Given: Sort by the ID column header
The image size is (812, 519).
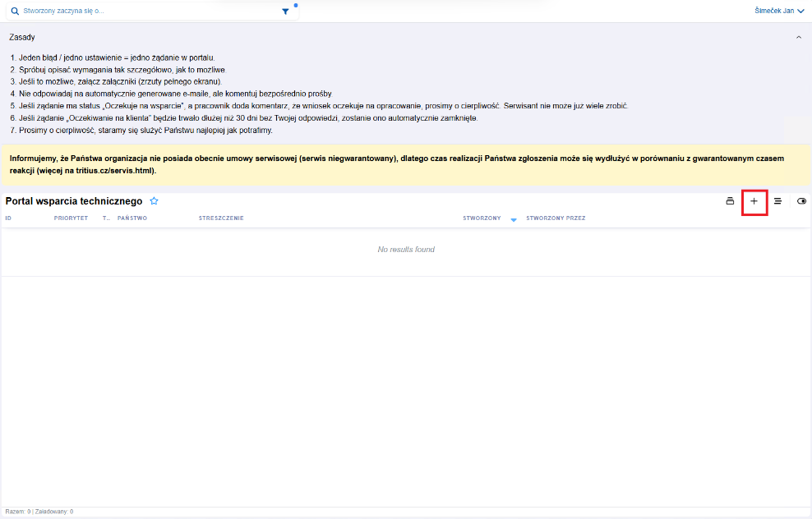Looking at the screenshot, I should point(8,218).
